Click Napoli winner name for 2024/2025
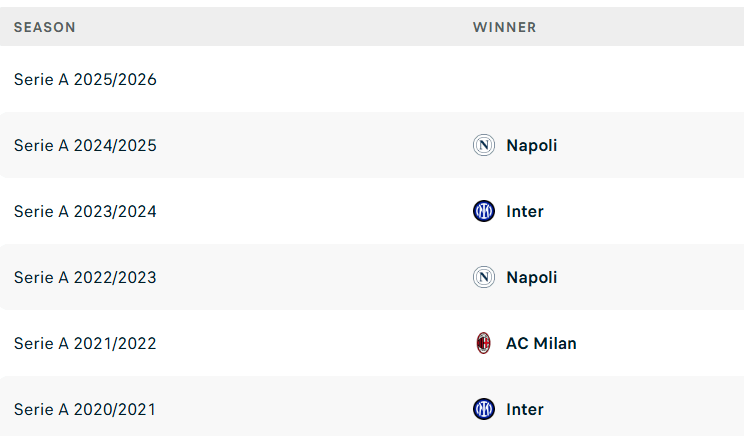The height and width of the screenshot is (436, 744). tap(531, 145)
